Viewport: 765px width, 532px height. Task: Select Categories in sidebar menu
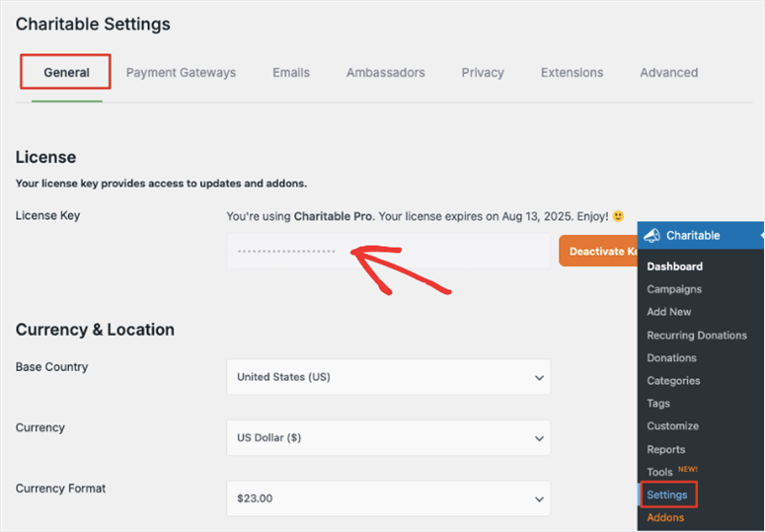673,381
